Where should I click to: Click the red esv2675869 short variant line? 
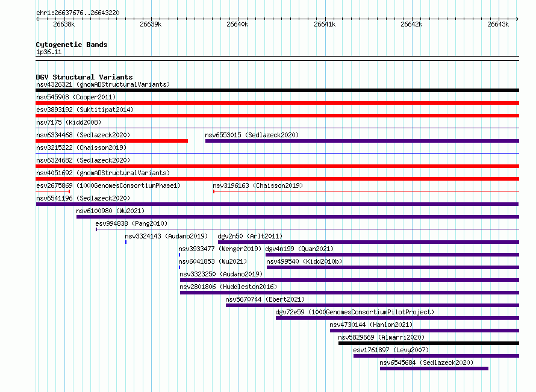click(52, 191)
